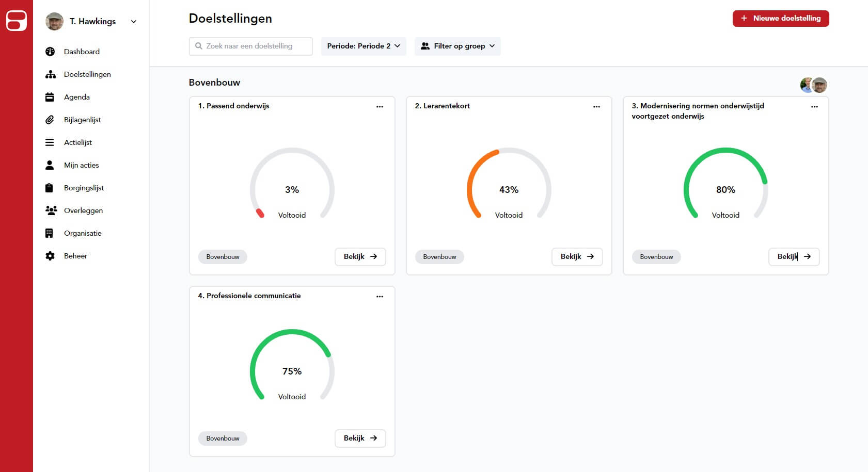The image size is (868, 472).
Task: Click the Overleggen group icon
Action: tap(51, 210)
